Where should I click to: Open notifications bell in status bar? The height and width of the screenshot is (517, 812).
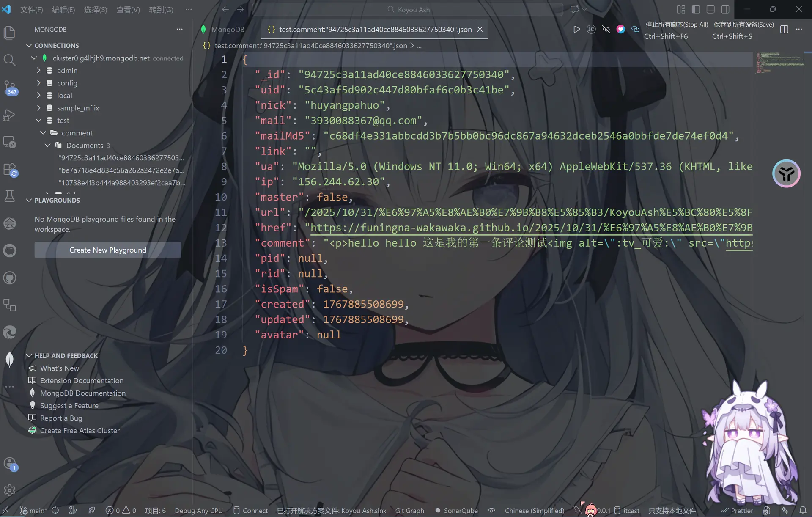click(803, 510)
